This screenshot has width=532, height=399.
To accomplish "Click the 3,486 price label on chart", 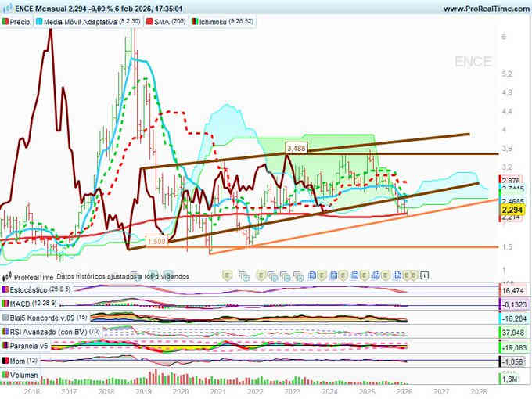I will pos(296,148).
